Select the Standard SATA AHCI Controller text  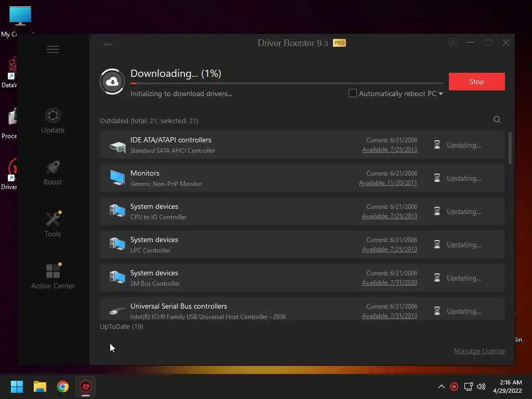coord(172,151)
